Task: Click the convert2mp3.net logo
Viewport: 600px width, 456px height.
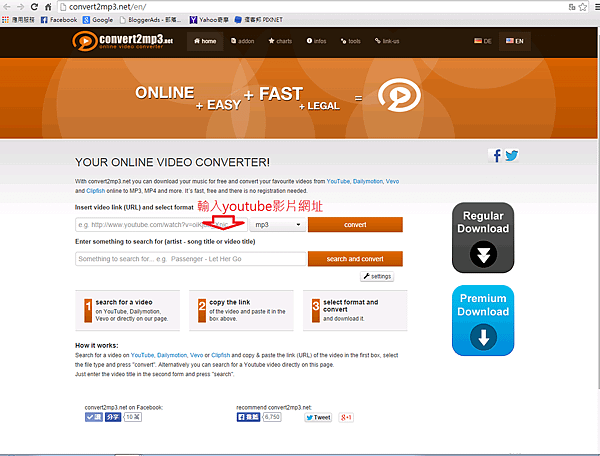Action: coord(122,41)
